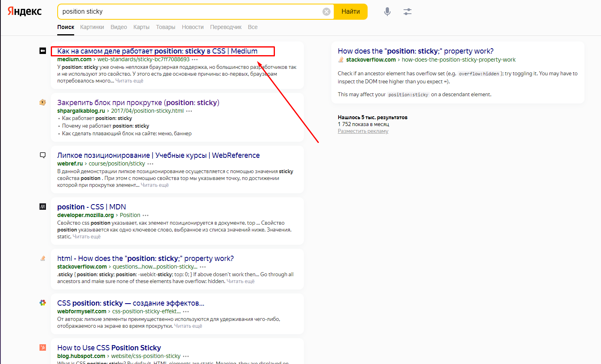Click the webref.ru domain link
The width and height of the screenshot is (601, 364).
[70, 164]
